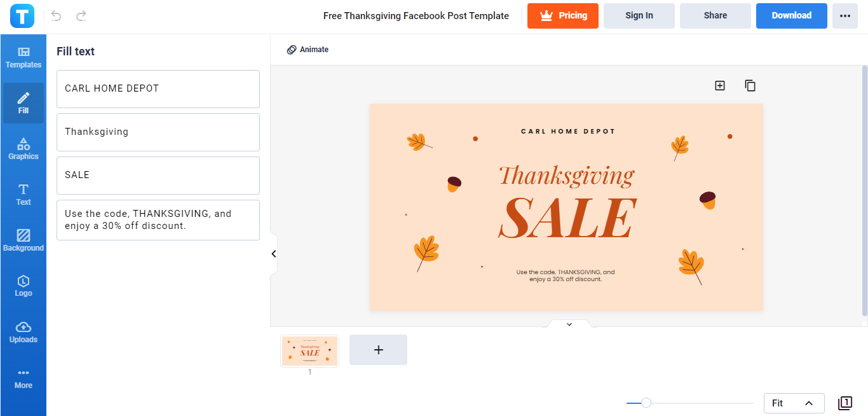Expand the Fit zoom dropdown
The height and width of the screenshot is (416, 868).
pos(794,403)
